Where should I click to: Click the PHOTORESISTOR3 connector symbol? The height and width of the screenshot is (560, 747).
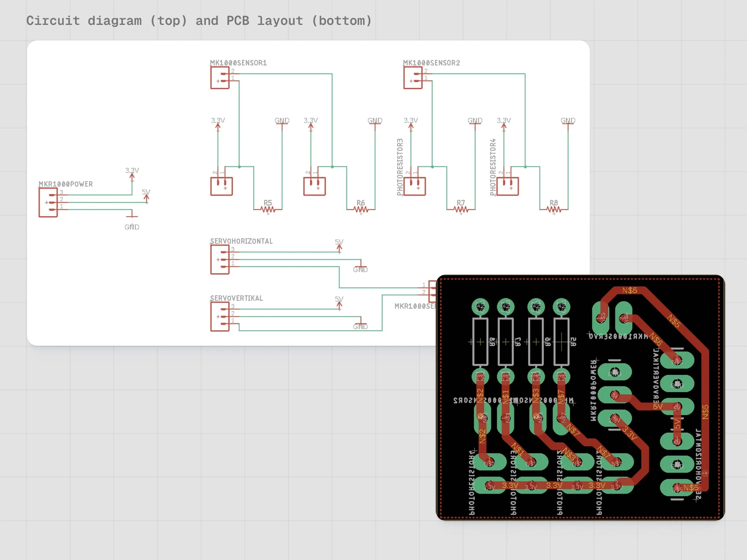point(415,186)
